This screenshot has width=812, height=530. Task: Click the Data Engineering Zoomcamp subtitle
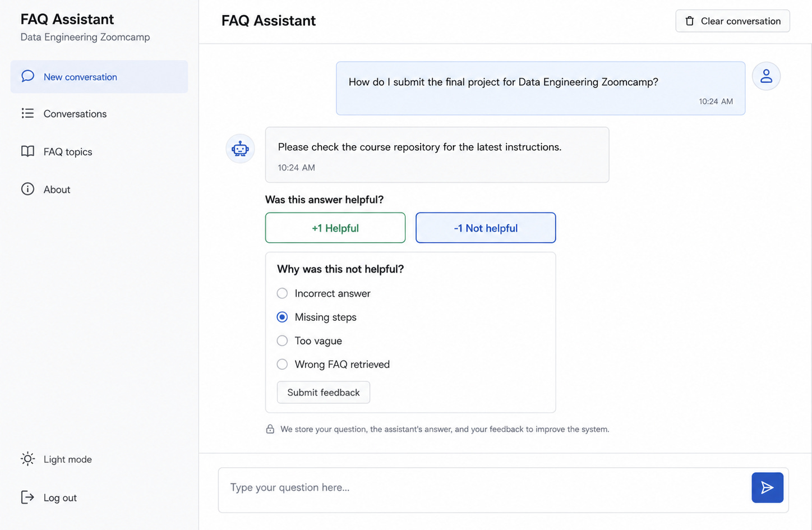click(x=85, y=37)
